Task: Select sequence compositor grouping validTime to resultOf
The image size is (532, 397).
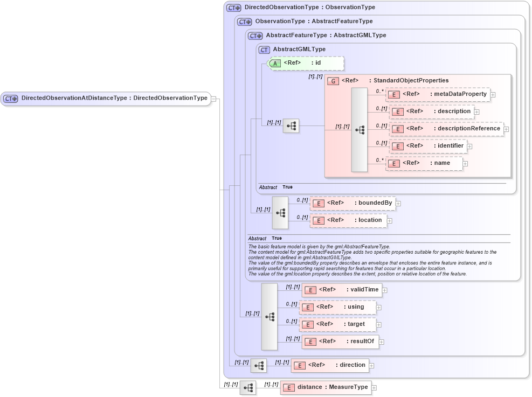Action: pyautogui.click(x=270, y=317)
